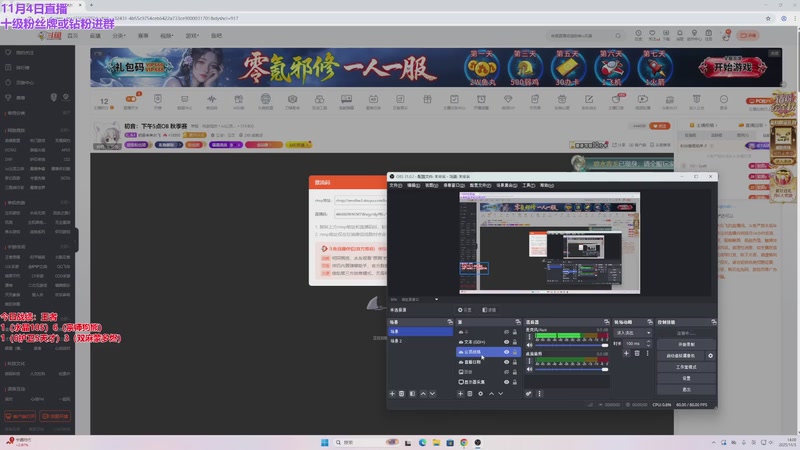Open desktop audio channel options dots

(x=530, y=361)
